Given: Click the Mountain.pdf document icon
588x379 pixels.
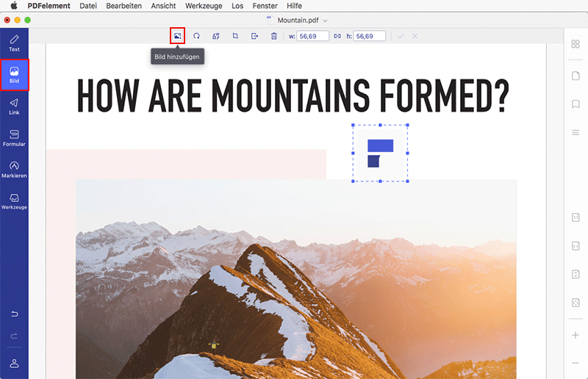Looking at the screenshot, I should (270, 21).
